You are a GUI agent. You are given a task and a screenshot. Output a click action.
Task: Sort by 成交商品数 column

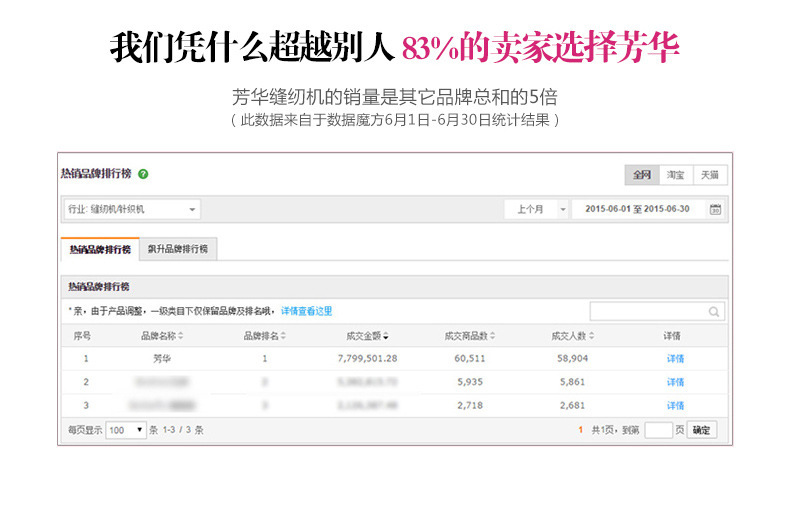[470, 336]
